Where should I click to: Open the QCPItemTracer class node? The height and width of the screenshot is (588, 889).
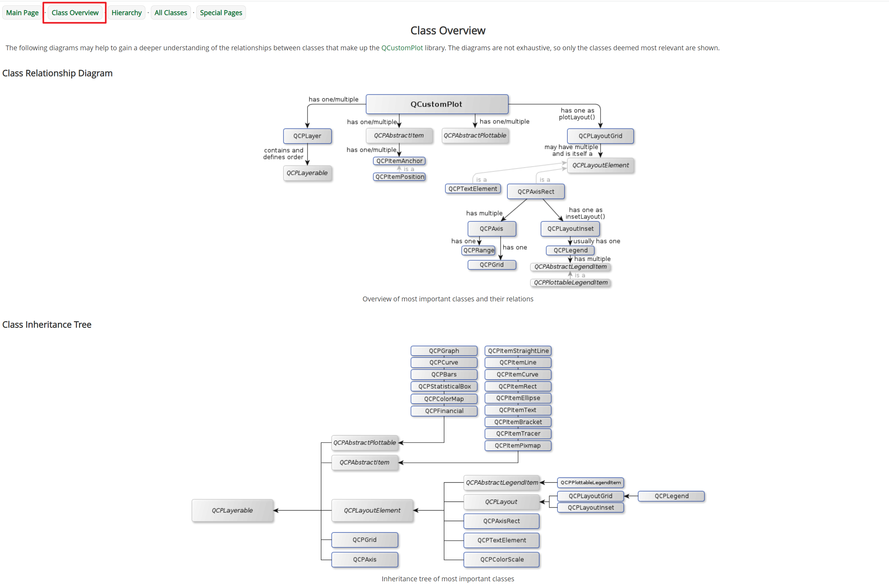[x=518, y=434]
